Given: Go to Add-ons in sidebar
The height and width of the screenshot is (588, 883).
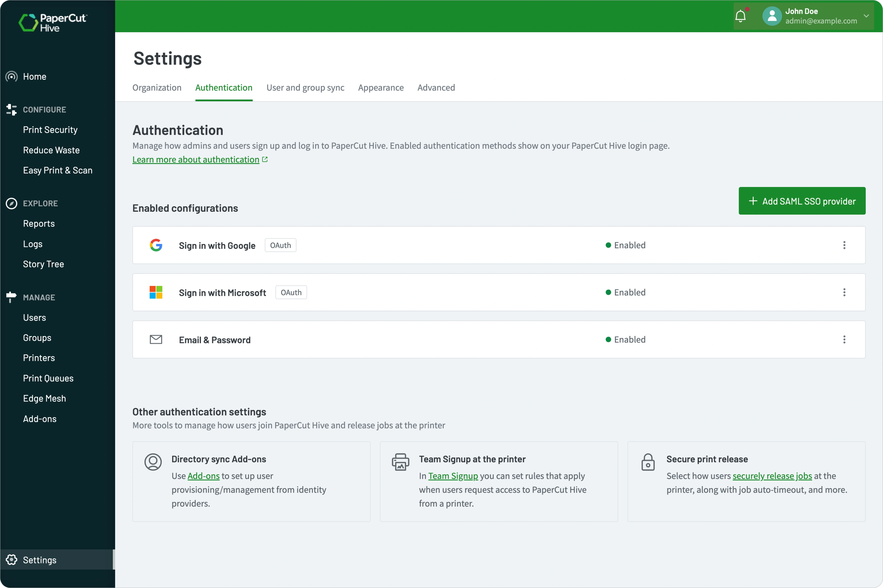Looking at the screenshot, I should click(40, 419).
